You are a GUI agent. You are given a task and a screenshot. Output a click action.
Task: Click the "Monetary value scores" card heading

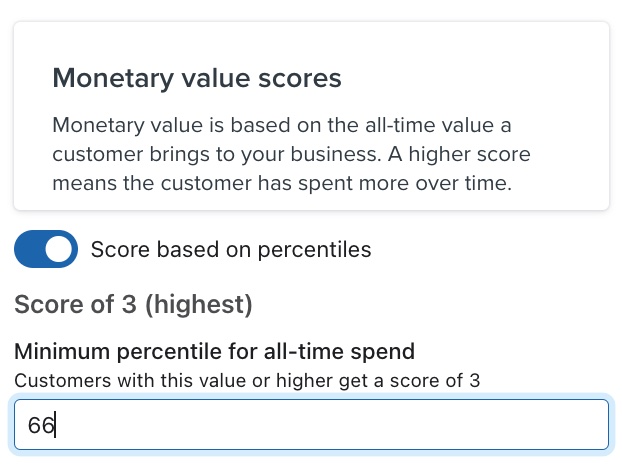click(x=197, y=78)
